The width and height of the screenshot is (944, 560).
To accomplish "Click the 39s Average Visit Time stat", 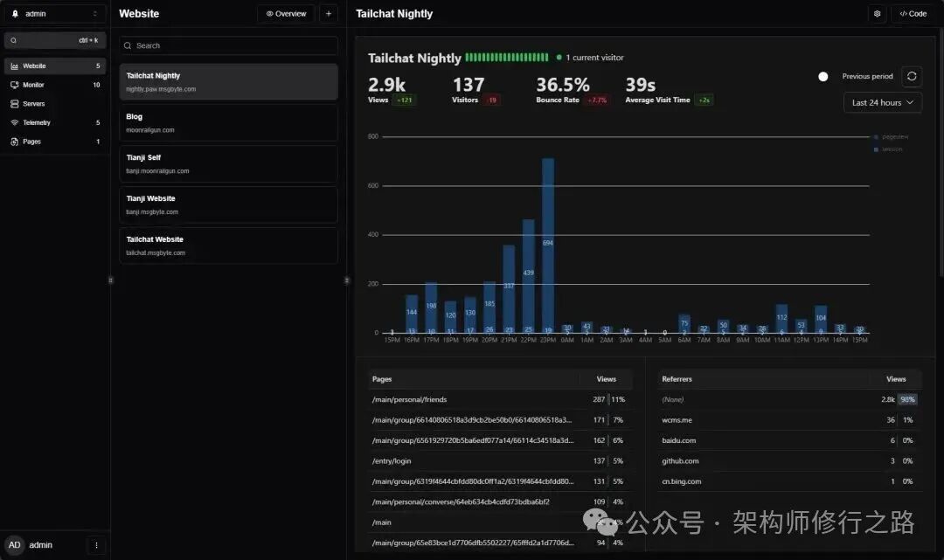I will click(x=669, y=90).
